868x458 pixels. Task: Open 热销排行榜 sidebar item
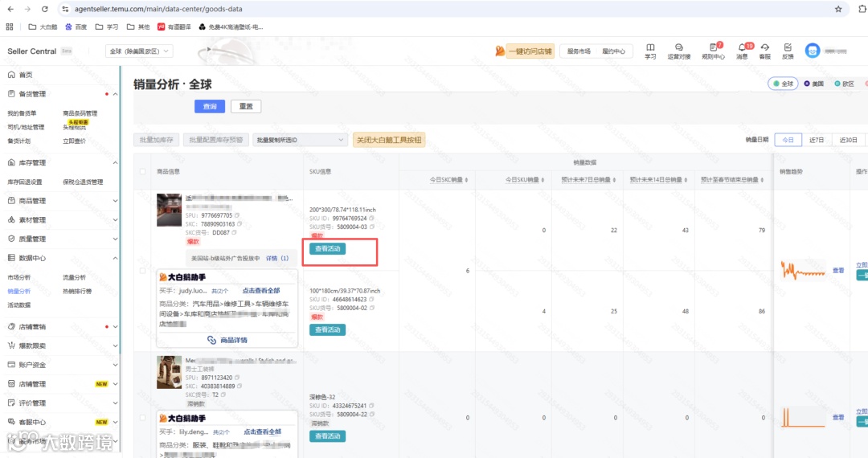77,291
